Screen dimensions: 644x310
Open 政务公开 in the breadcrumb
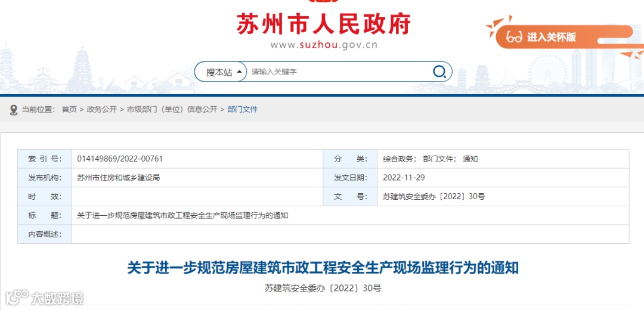[102, 110]
